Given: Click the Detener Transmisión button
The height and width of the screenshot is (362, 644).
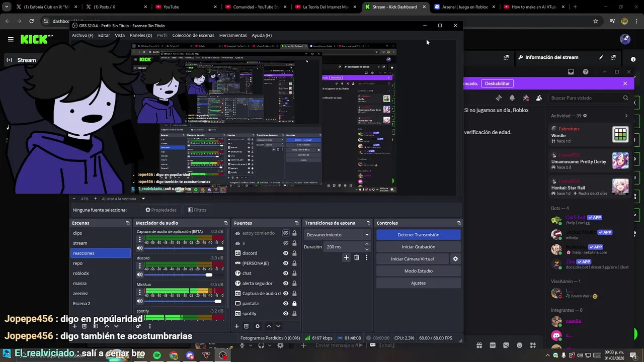Looking at the screenshot, I should (419, 235).
